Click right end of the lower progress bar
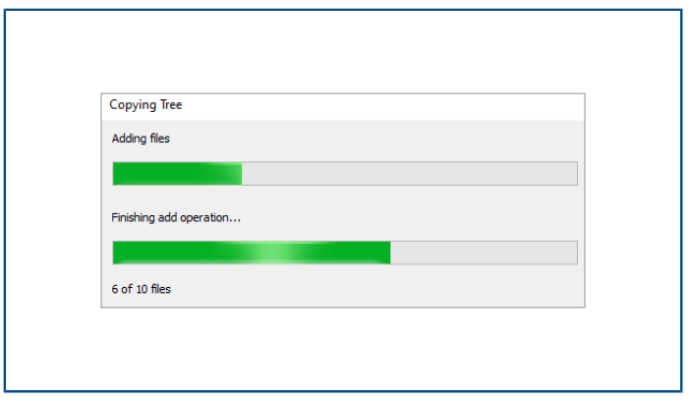The width and height of the screenshot is (692, 403). [x=574, y=252]
